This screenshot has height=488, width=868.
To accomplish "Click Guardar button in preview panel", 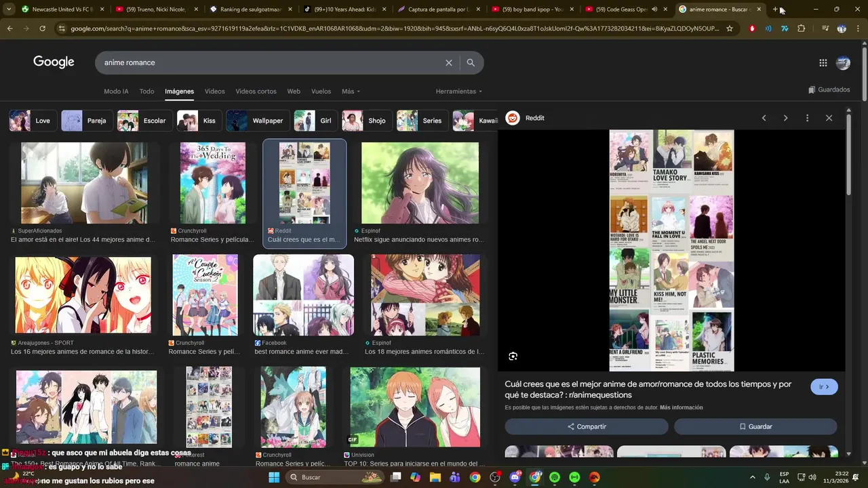I will [x=755, y=426].
